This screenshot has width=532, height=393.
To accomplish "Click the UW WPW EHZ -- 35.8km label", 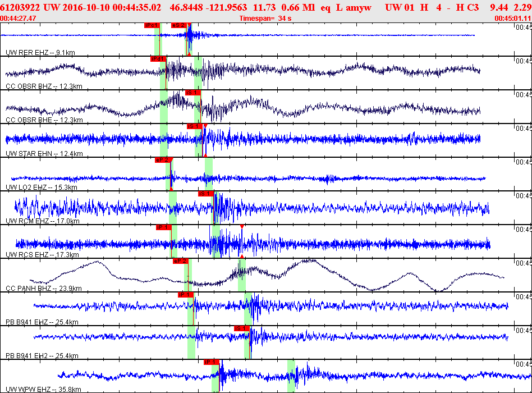I will point(43,389).
